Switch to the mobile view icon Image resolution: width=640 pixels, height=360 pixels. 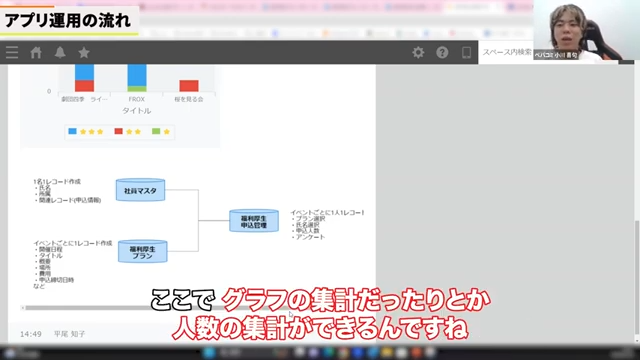pyautogui.click(x=466, y=52)
